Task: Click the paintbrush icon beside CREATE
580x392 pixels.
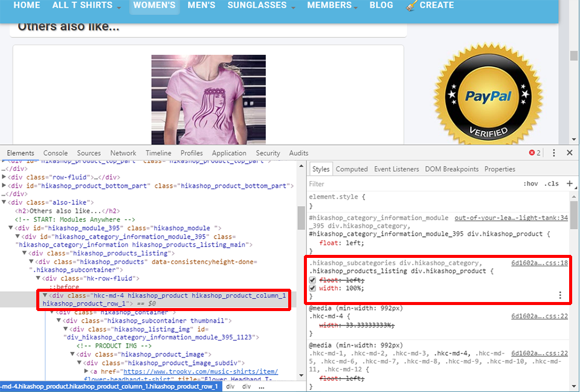Action: [411, 5]
